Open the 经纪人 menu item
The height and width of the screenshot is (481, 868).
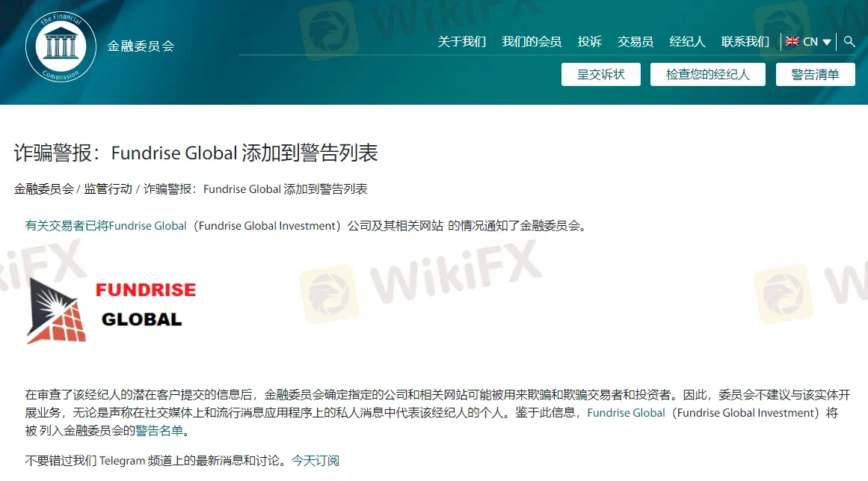click(687, 42)
